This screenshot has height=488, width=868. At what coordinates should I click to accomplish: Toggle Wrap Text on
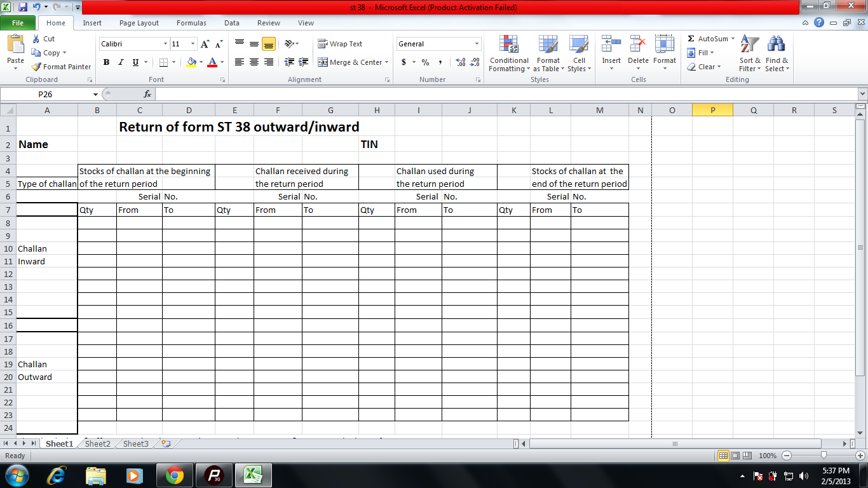(340, 44)
